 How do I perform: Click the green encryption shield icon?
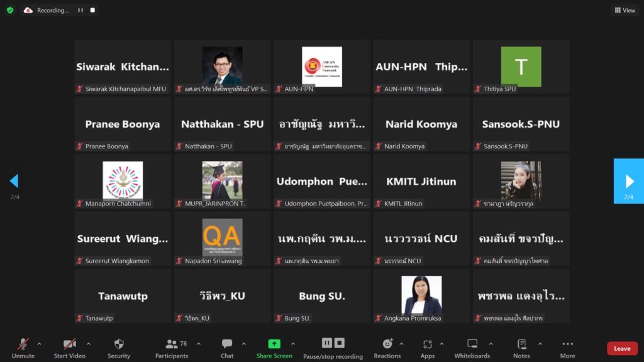pos(10,10)
